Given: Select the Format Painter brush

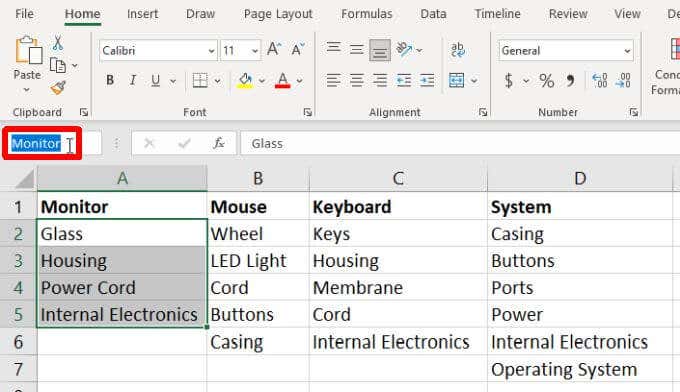Looking at the screenshot, I should tap(58, 88).
